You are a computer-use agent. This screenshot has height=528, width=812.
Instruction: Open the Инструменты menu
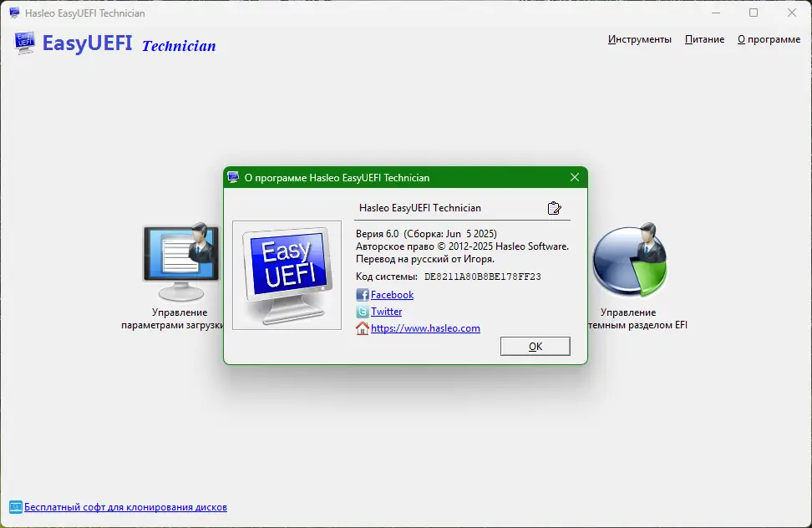(640, 39)
